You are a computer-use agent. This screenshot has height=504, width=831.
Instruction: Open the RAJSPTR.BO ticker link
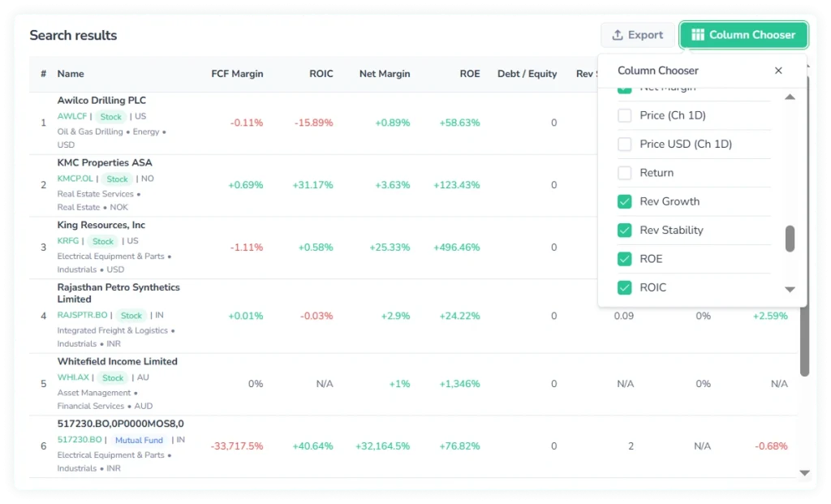click(81, 316)
